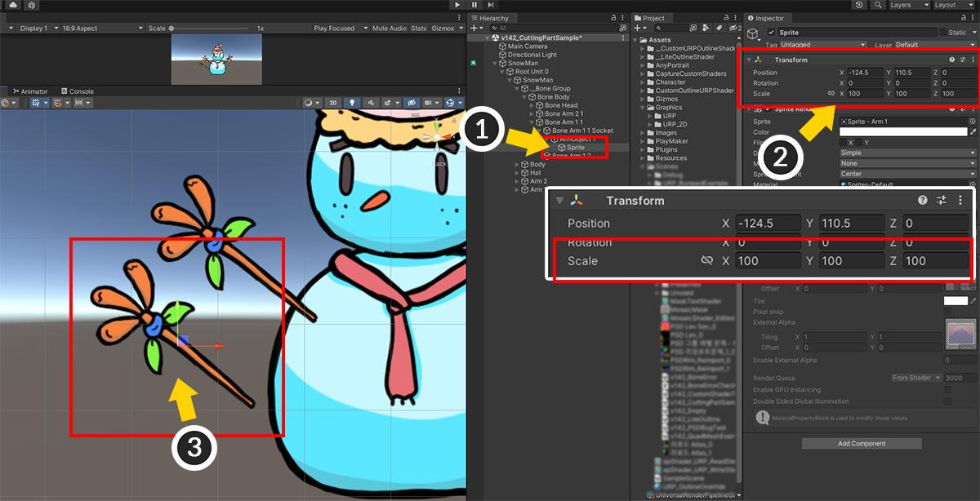Select the Project tab
Image resolution: width=980 pixels, height=501 pixels.
point(650,18)
